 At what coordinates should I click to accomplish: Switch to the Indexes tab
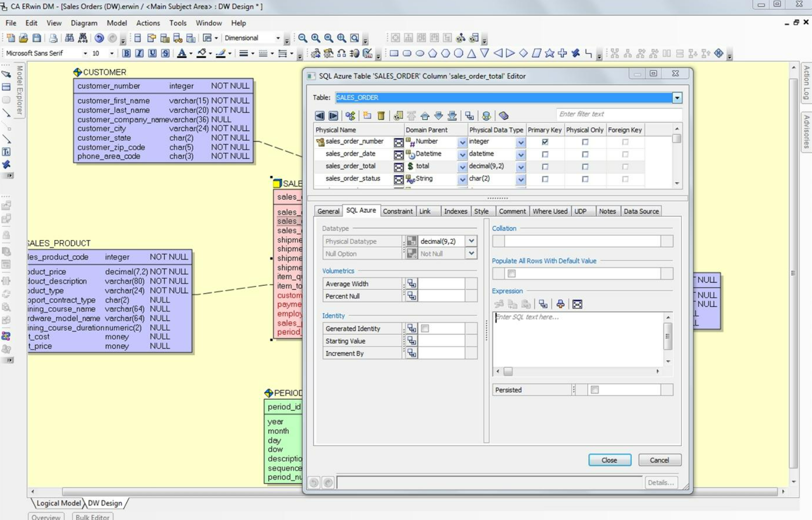(456, 211)
